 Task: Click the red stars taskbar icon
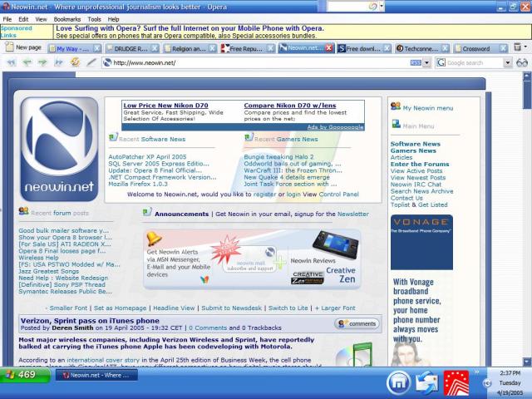(x=456, y=383)
